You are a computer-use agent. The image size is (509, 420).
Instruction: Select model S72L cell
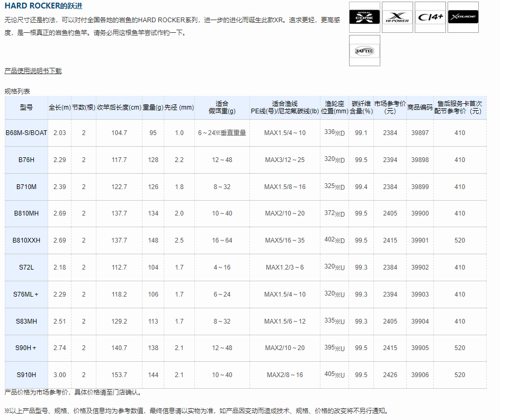pos(26,267)
